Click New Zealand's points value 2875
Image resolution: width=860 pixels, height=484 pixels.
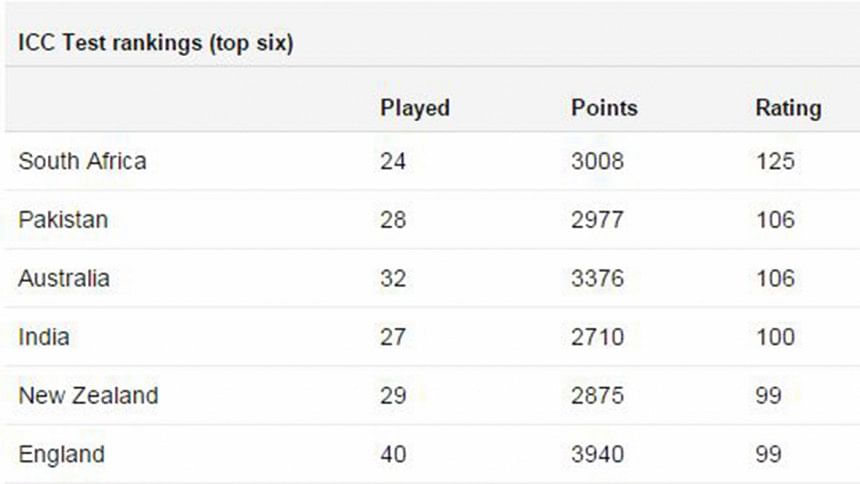tap(597, 395)
